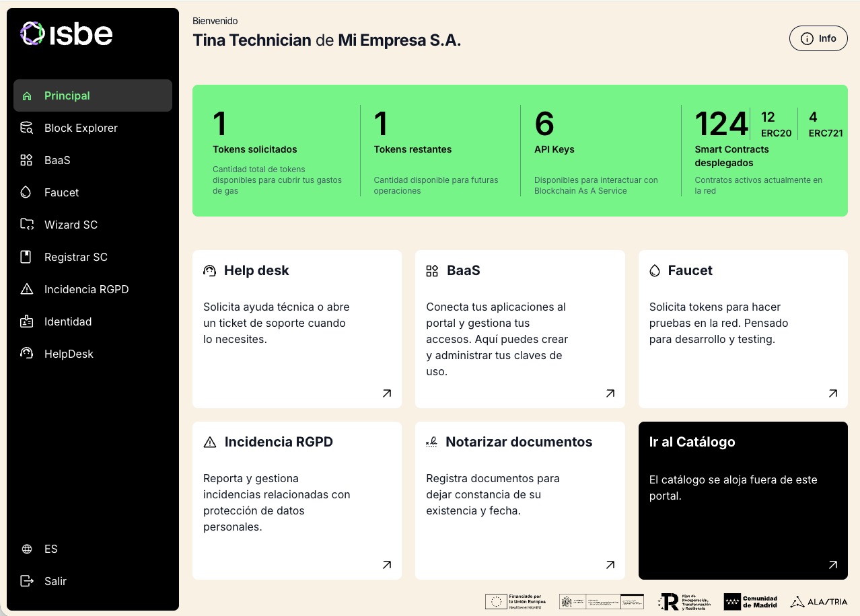Image resolution: width=860 pixels, height=616 pixels.
Task: Select BaaS in the sidebar menu
Action: click(93, 160)
